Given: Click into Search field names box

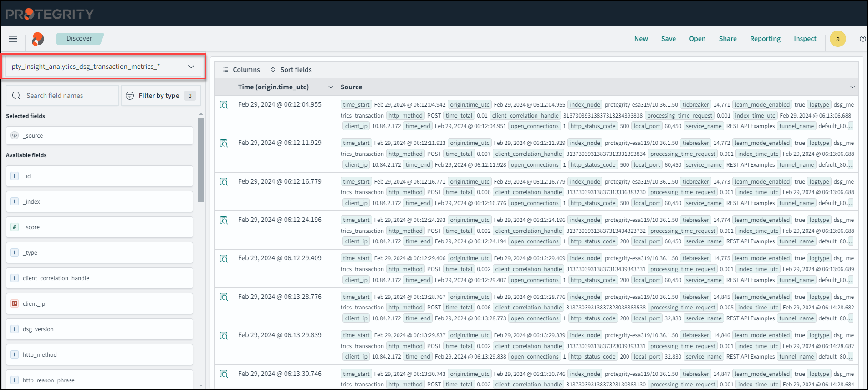Looking at the screenshot, I should point(68,96).
